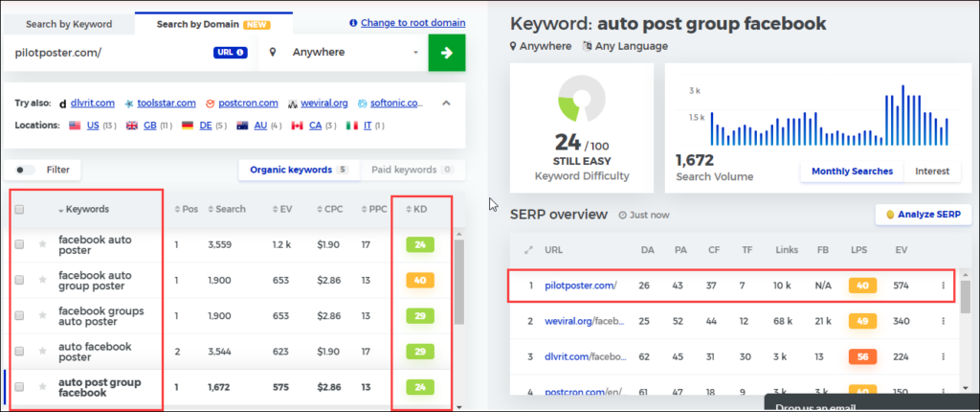Open the weviral.org row options menu
Viewport: 980px width, 412px height.
click(943, 321)
